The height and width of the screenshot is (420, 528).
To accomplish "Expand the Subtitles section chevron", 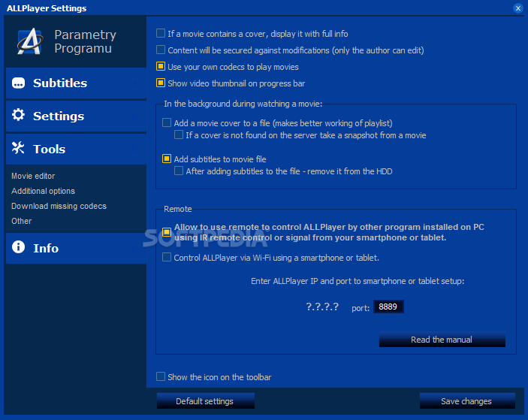I will pyautogui.click(x=134, y=83).
